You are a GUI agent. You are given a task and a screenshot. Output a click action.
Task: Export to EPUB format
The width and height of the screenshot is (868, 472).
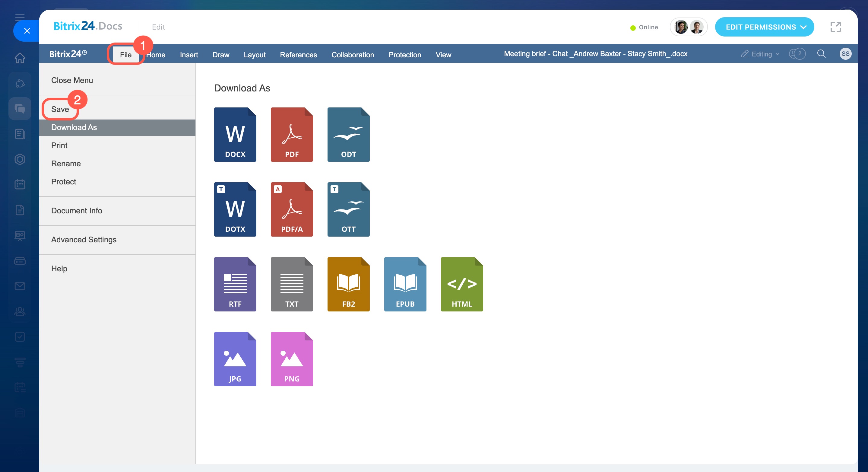point(405,284)
